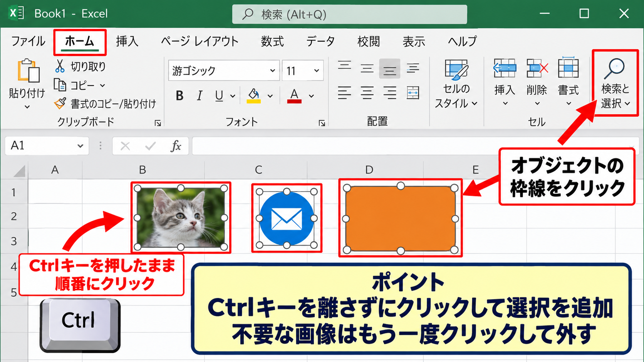Switch to the 校閲 tab
Viewport: 644px width, 362px height.
pos(369,41)
